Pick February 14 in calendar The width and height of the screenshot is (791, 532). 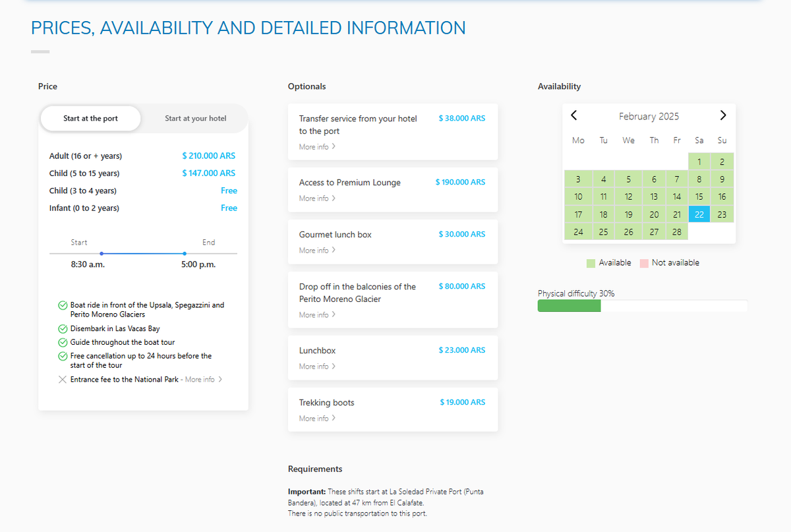tap(677, 196)
